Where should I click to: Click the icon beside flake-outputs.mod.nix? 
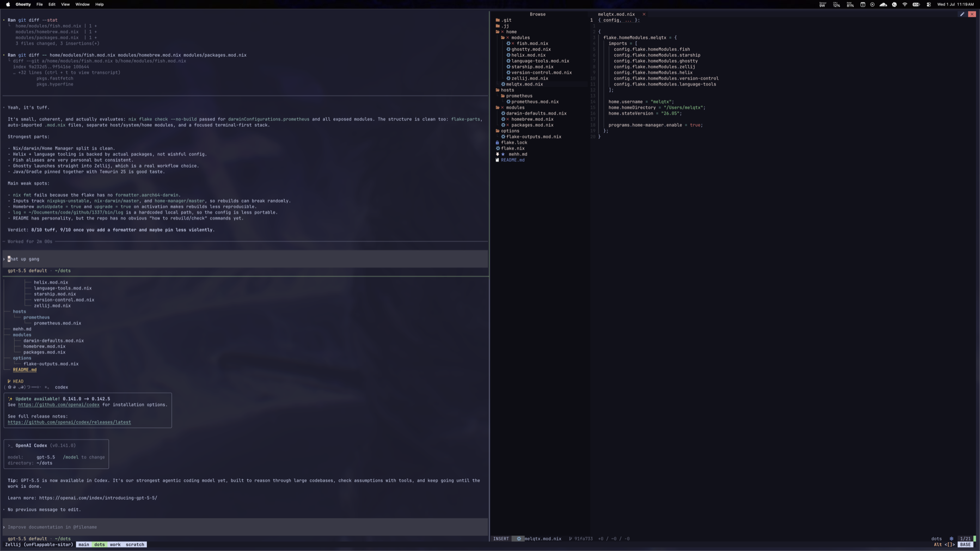pyautogui.click(x=503, y=137)
